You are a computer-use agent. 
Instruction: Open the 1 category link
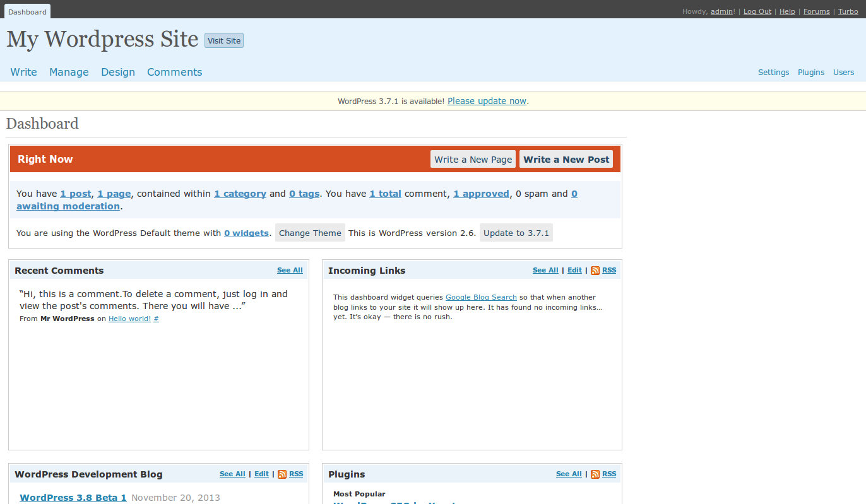click(240, 194)
